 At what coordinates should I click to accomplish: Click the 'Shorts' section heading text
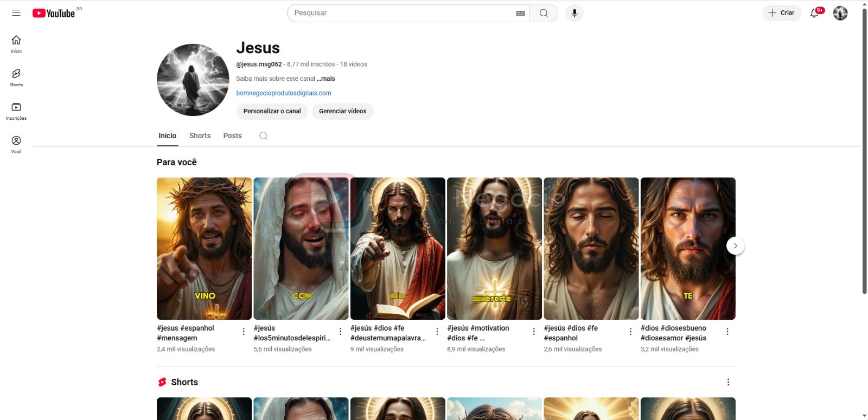pos(184,382)
